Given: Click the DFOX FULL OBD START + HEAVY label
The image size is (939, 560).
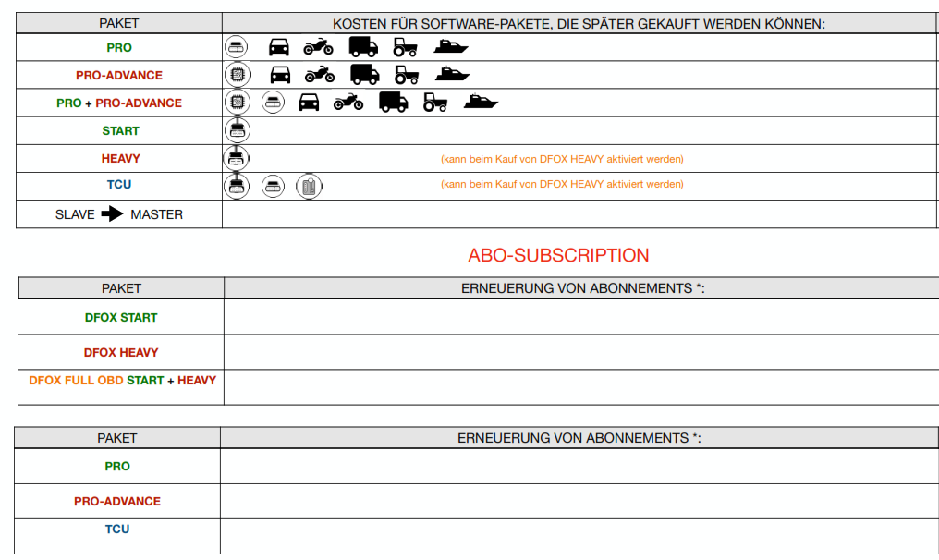Looking at the screenshot, I should click(x=122, y=380).
